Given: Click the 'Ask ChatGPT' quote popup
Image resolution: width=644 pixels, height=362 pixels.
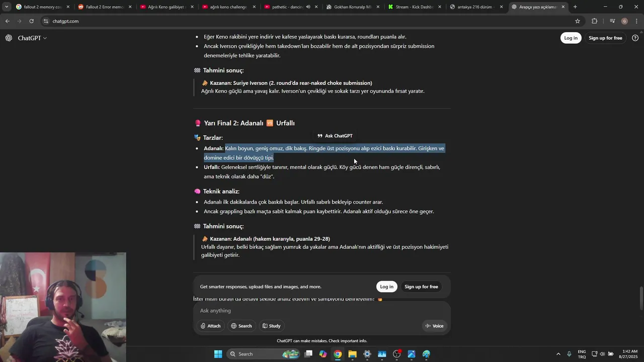Looking at the screenshot, I should 335,136.
